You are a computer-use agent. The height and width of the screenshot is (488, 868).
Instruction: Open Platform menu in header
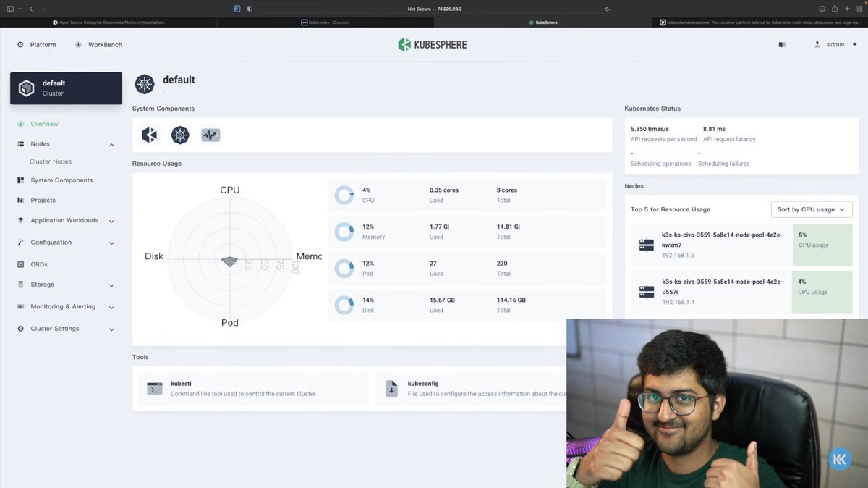pos(43,45)
